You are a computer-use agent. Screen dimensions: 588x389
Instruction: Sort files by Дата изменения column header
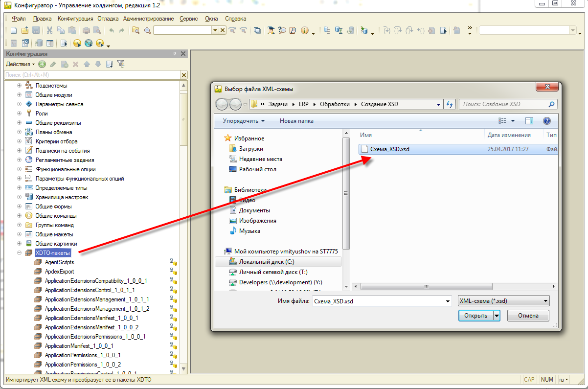(509, 135)
